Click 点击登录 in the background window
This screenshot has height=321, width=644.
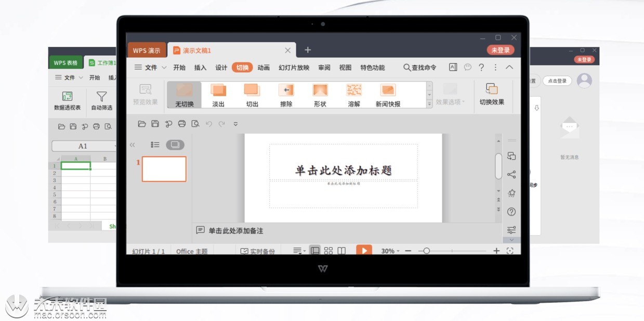557,81
